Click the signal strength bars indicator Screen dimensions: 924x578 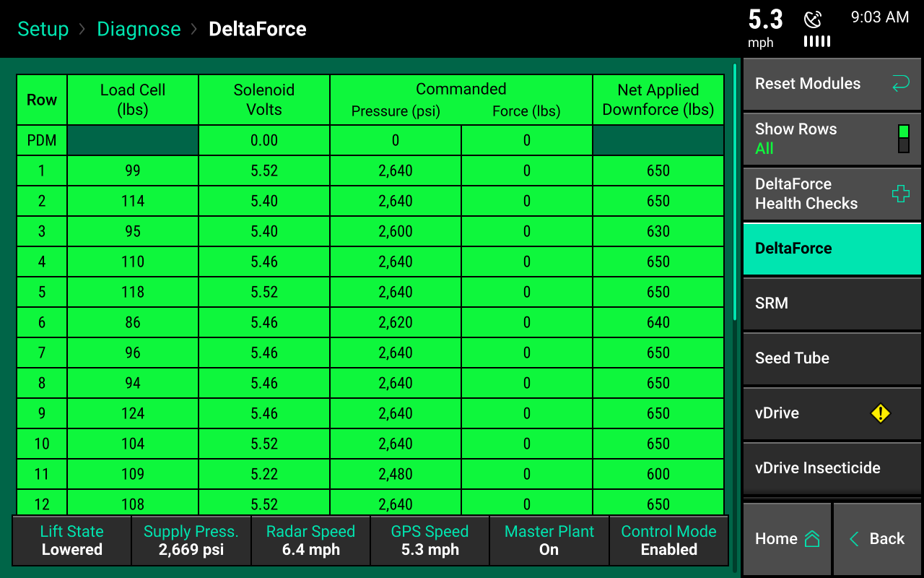[x=817, y=41]
